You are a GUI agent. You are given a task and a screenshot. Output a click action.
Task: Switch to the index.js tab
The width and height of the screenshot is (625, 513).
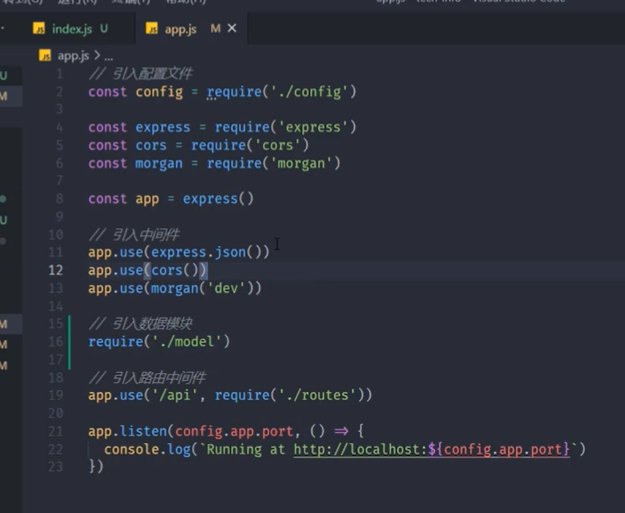[x=72, y=29]
